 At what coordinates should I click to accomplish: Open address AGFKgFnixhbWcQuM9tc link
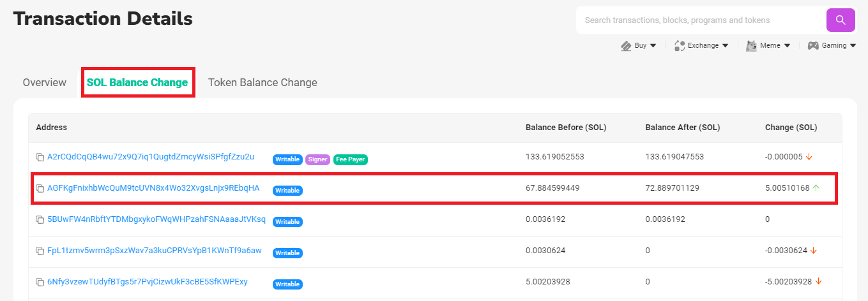(x=153, y=188)
